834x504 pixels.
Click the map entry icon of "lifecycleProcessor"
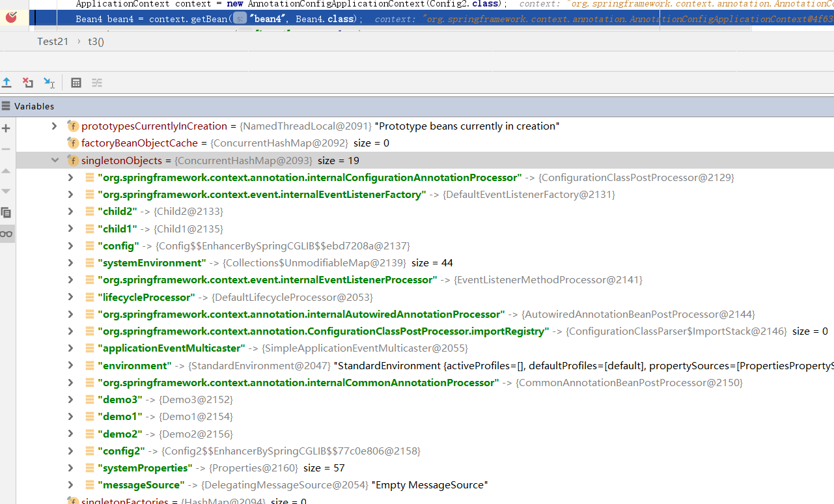point(90,297)
